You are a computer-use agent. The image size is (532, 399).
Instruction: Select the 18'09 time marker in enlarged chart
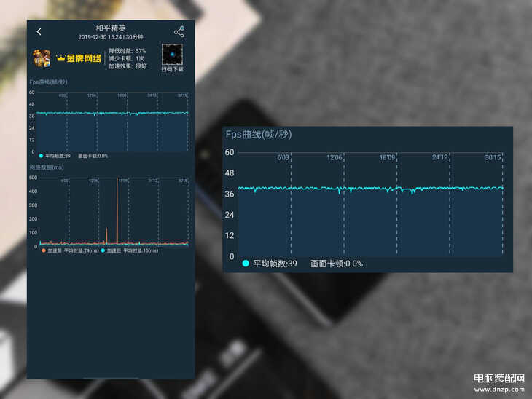[387, 157]
